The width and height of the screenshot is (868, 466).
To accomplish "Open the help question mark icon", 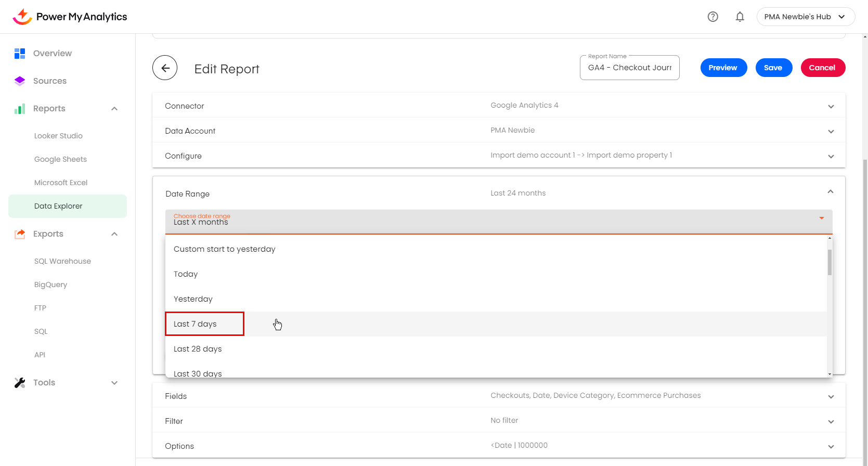I will pyautogui.click(x=712, y=17).
